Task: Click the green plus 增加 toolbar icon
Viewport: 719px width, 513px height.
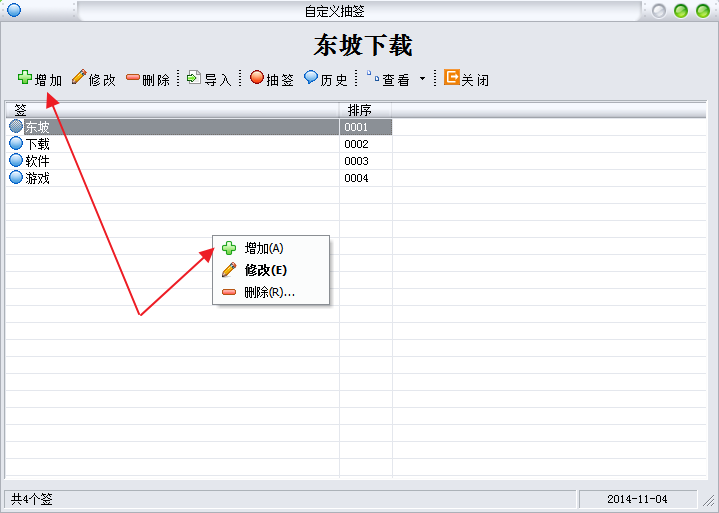Action: tap(25, 77)
